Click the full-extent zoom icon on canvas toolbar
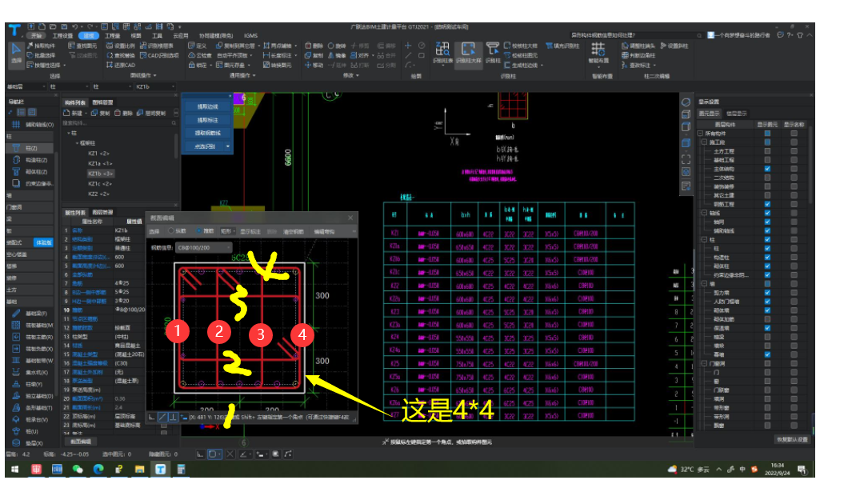852x504 pixels. coord(686,159)
